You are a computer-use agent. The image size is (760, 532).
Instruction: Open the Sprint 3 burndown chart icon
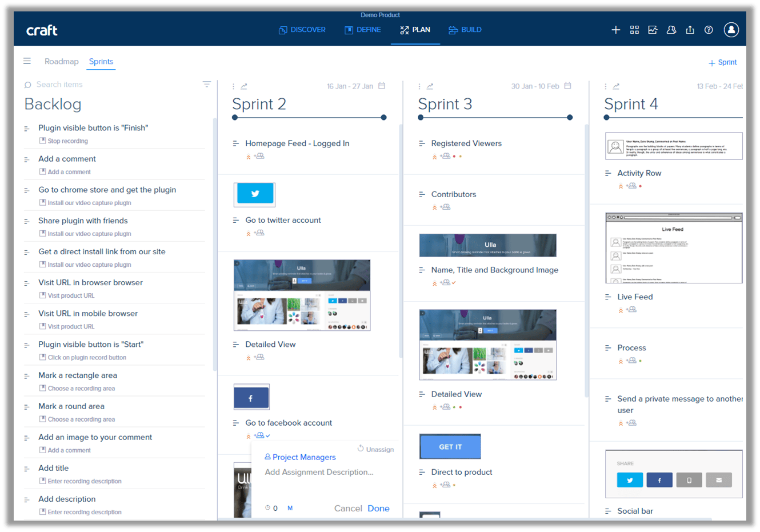[430, 86]
